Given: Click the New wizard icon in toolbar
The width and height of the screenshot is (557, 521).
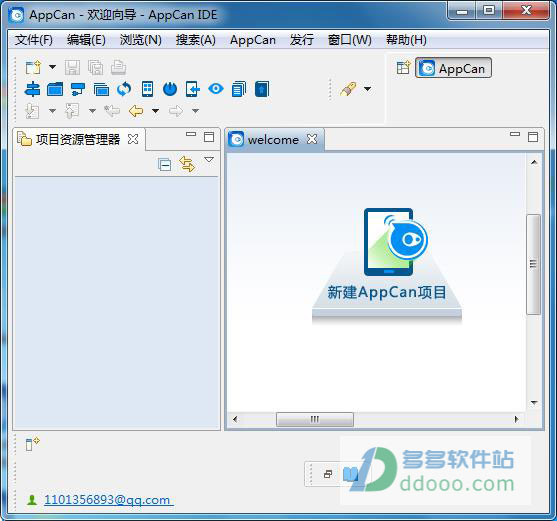Looking at the screenshot, I should (x=33, y=67).
